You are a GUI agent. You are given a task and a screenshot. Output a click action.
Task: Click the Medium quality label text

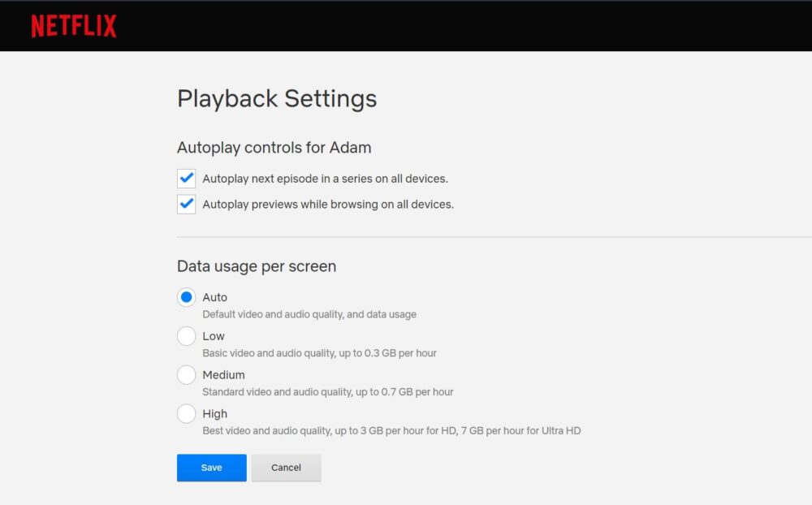[224, 374]
